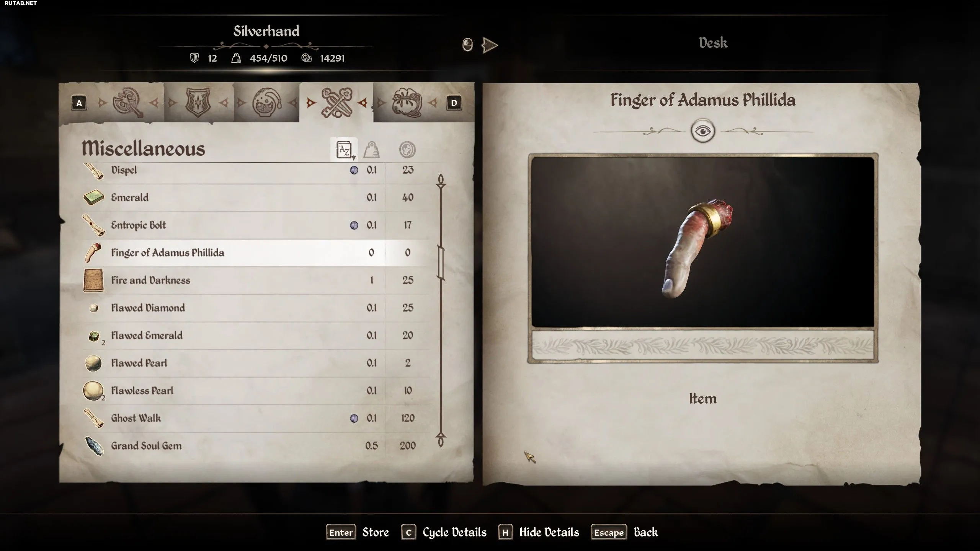Open the Weapons inventory tab
Viewport: 980px width, 551px height.
click(128, 102)
